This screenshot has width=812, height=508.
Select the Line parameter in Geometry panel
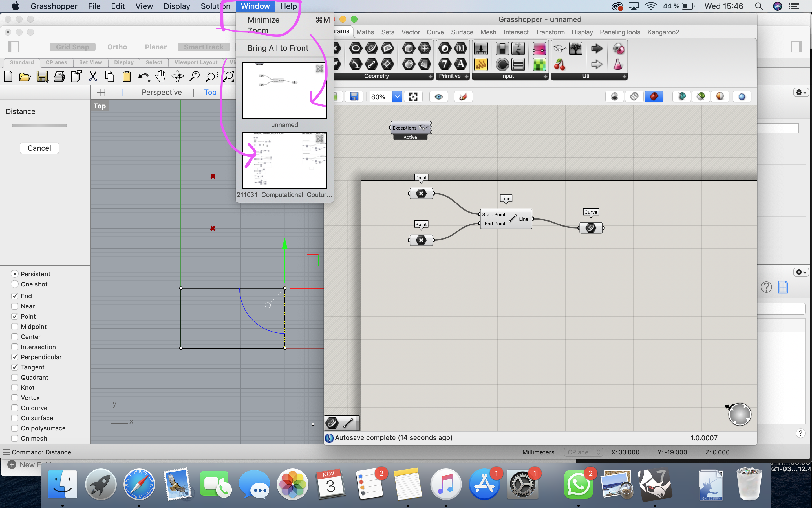point(371,64)
